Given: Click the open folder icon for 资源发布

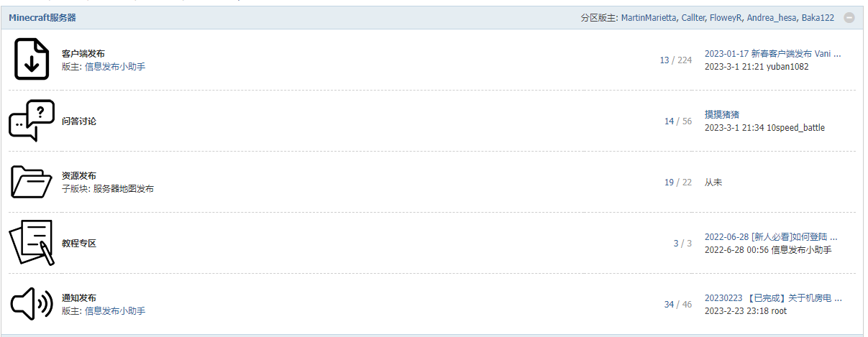Looking at the screenshot, I should (32, 182).
